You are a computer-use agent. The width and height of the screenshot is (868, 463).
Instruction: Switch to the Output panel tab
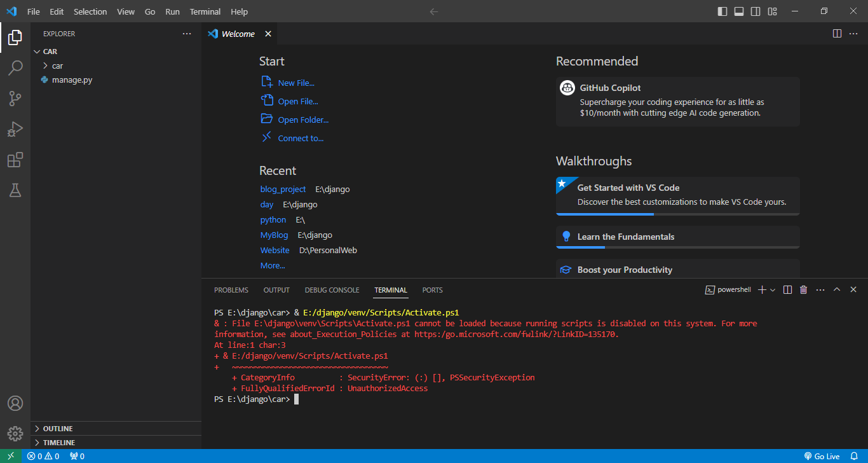(276, 290)
